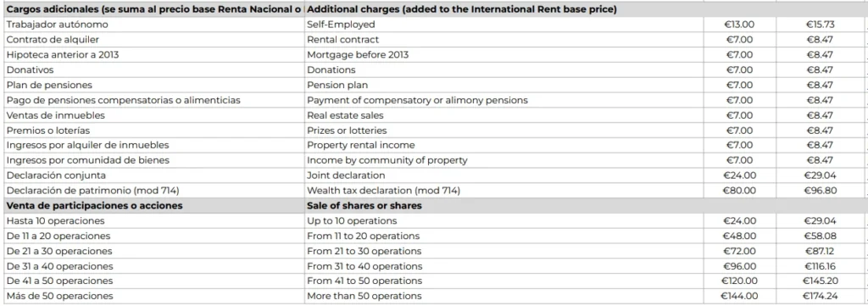Image resolution: width=868 pixels, height=306 pixels.
Task: Select the 'Mortgage before 2013' cell
Action: pyautogui.click(x=504, y=55)
